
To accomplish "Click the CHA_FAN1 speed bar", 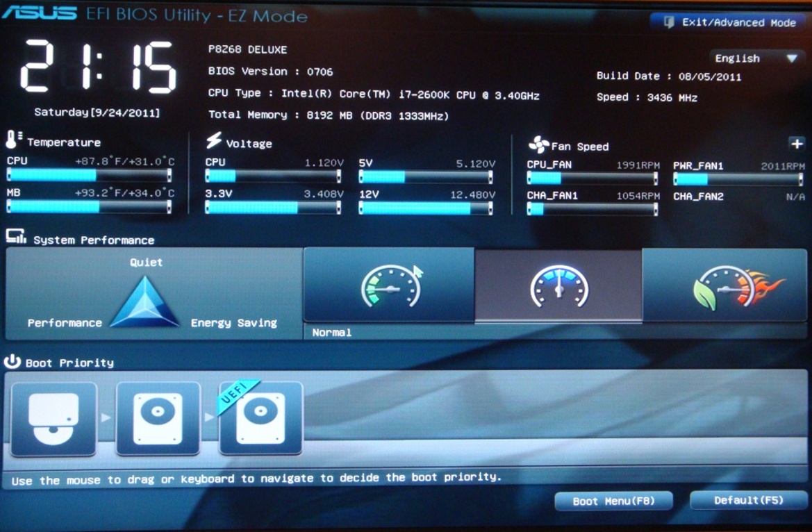I will (593, 209).
